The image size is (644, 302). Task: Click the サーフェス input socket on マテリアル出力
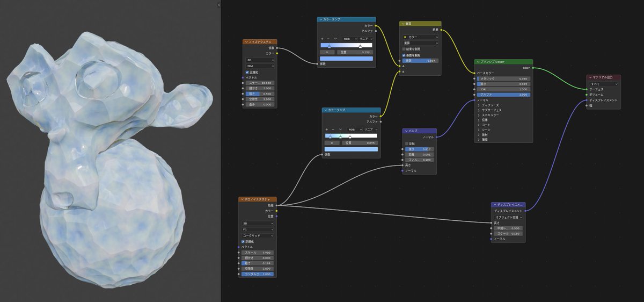pyautogui.click(x=587, y=89)
